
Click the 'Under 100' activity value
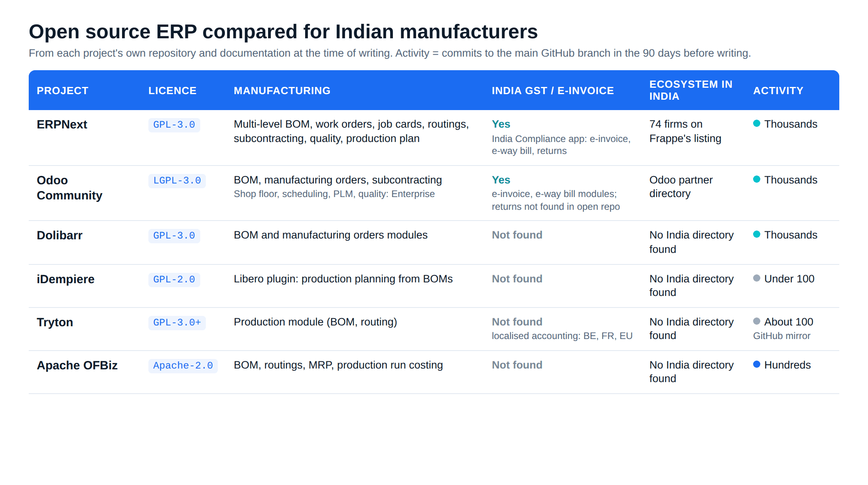789,279
